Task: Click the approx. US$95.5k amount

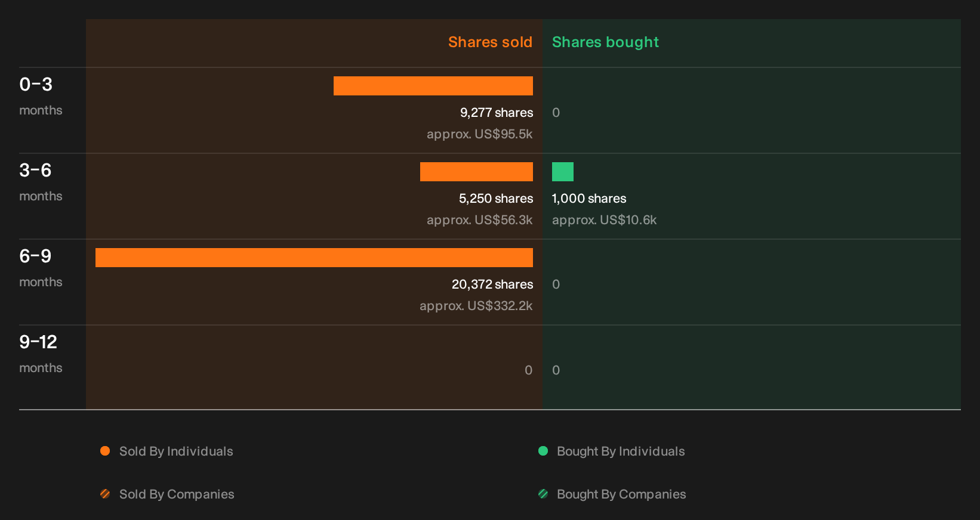Action: (480, 134)
